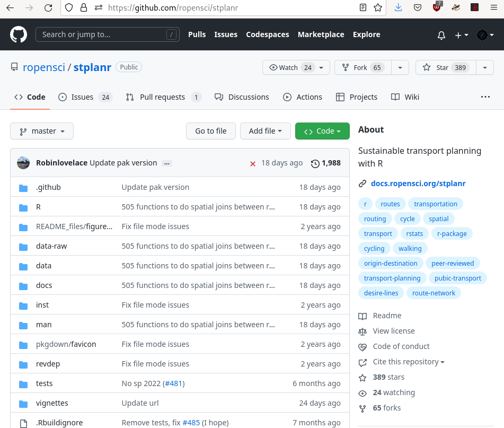The width and height of the screenshot is (504, 428).
Task: Expand the green Code dropdown
Action: [322, 131]
